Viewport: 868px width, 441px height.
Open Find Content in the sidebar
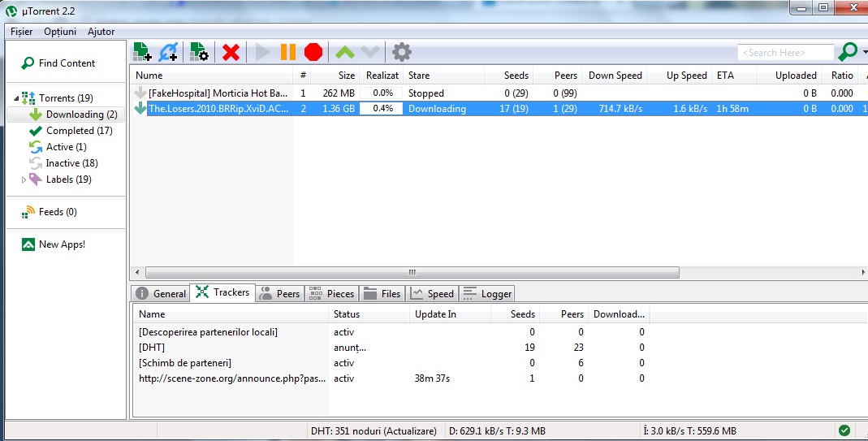tap(58, 63)
